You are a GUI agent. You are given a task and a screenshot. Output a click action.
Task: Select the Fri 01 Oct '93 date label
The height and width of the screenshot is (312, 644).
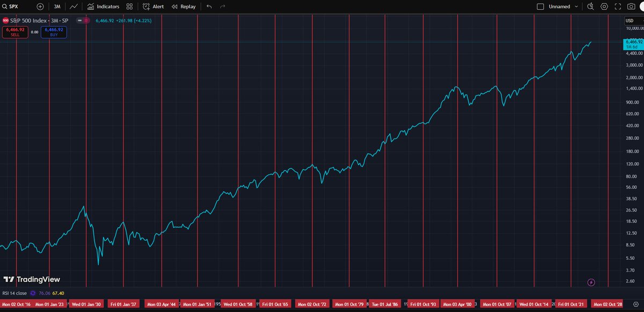pyautogui.click(x=423, y=304)
